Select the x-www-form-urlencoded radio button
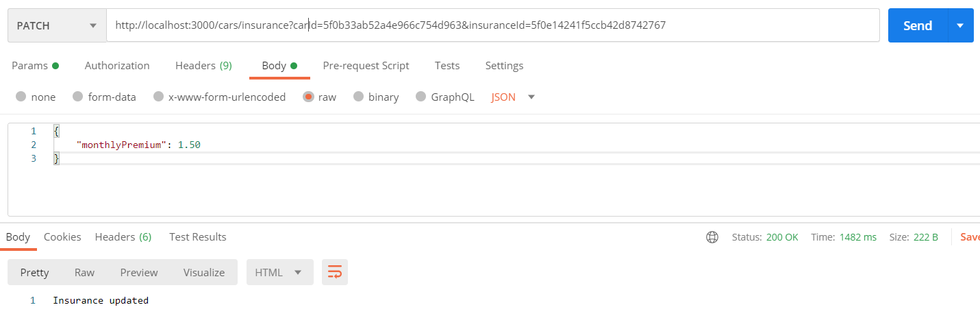 coord(158,97)
